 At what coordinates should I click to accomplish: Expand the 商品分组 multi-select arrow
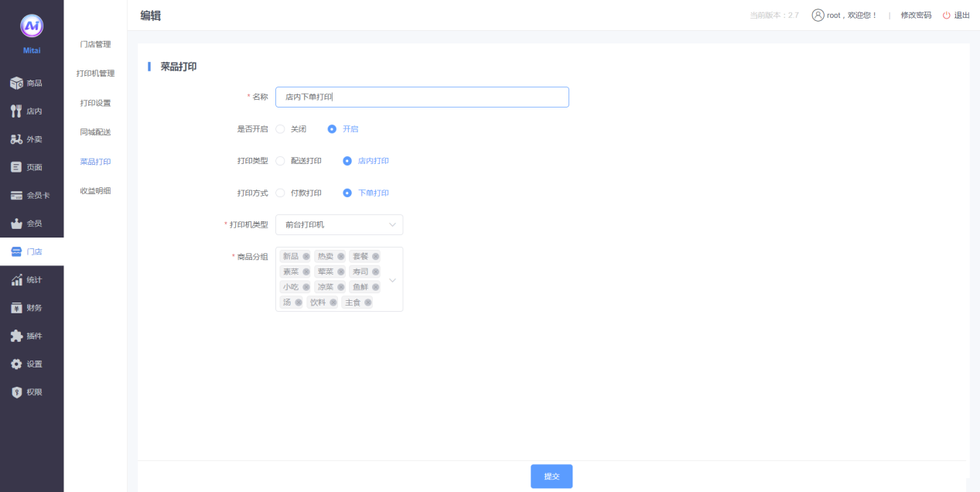pyautogui.click(x=392, y=279)
